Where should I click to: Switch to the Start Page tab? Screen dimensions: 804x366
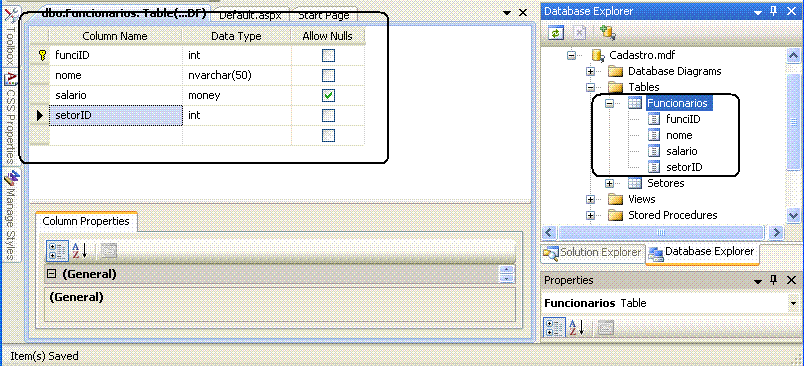pos(324,15)
